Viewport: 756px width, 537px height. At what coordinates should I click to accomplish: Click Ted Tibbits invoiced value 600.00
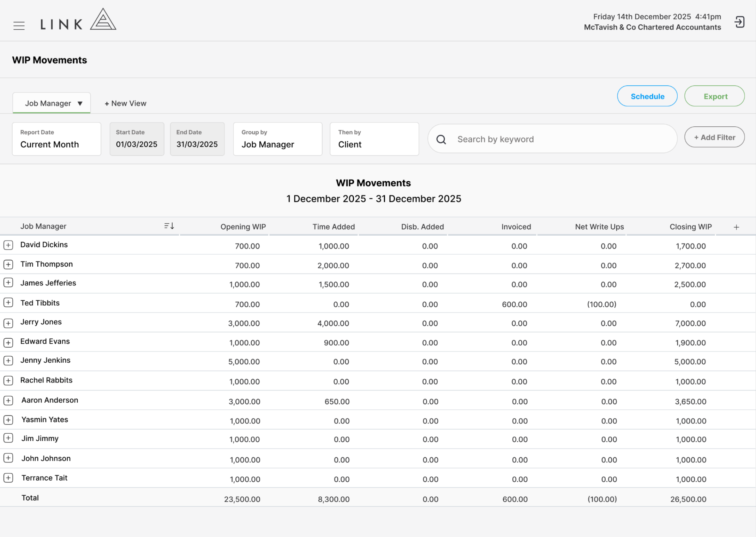click(515, 304)
